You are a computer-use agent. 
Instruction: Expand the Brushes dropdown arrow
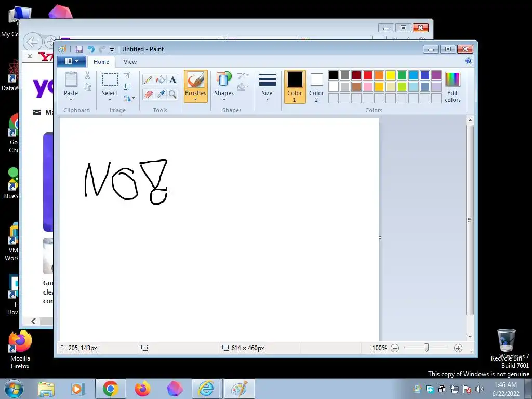(196, 99)
